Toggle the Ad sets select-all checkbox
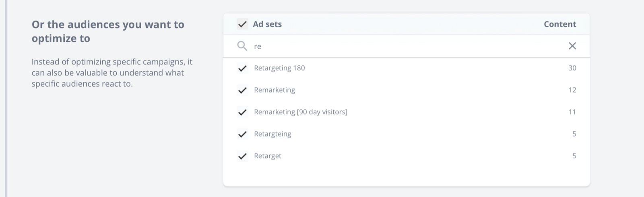The image size is (644, 197). click(x=242, y=24)
